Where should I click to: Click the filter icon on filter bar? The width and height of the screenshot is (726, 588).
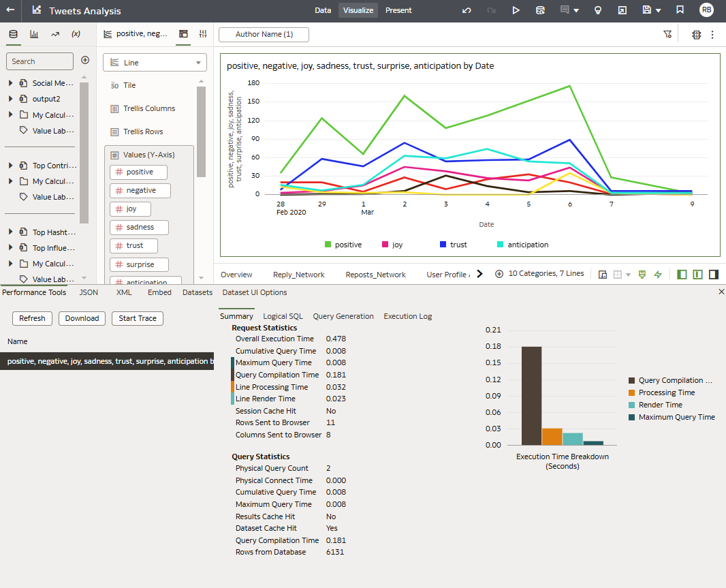(x=667, y=34)
